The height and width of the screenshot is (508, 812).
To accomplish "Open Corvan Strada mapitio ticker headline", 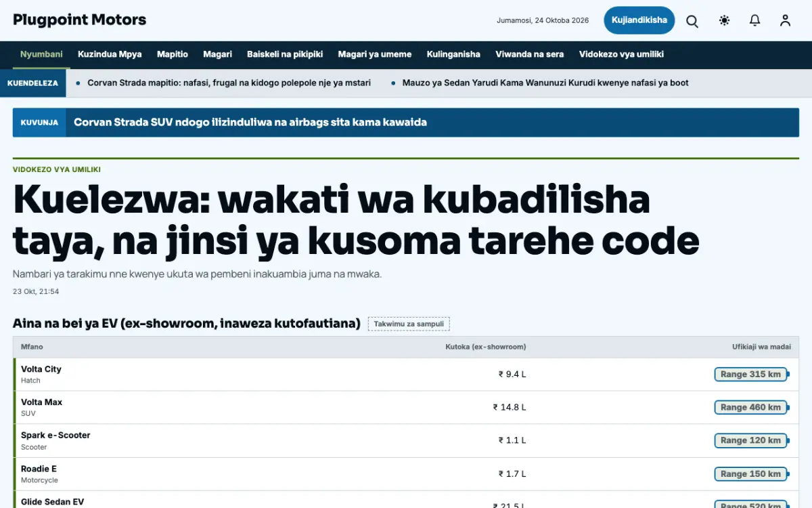I will point(229,83).
